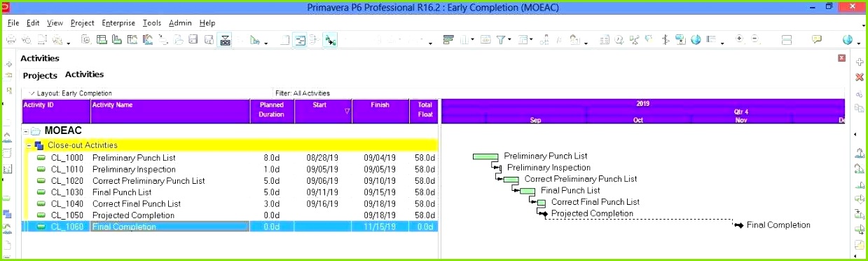Image resolution: width=868 pixels, height=261 pixels.
Task: Click the Sep month in timescale
Action: (x=535, y=120)
